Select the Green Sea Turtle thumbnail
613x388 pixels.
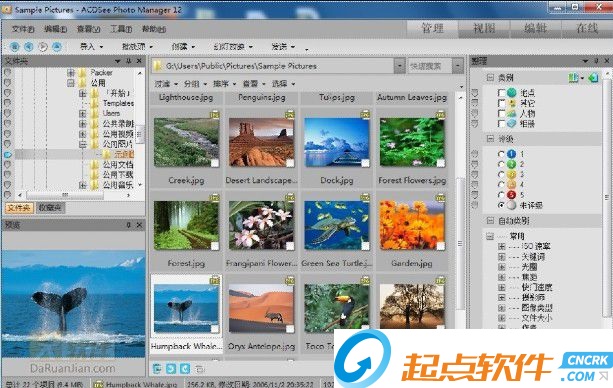coord(337,231)
